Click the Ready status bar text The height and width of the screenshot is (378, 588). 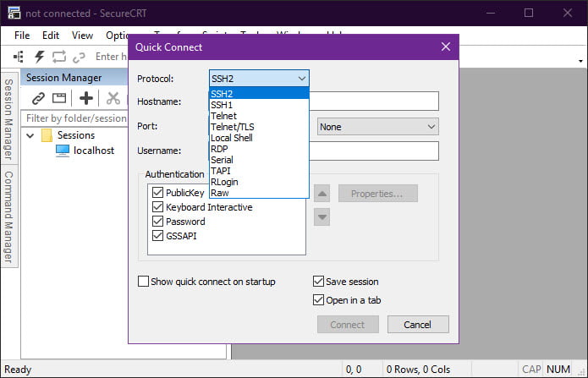(x=18, y=370)
